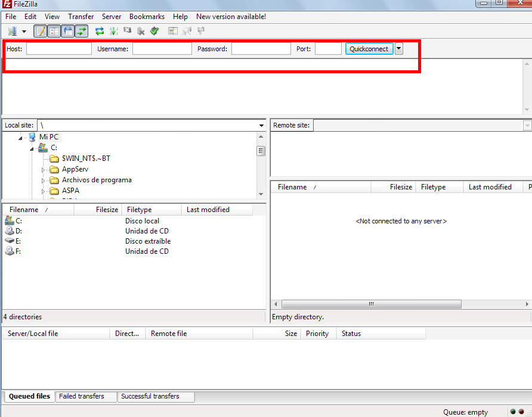Expand the AppServ folder
The width and height of the screenshot is (532, 417).
pos(43,170)
